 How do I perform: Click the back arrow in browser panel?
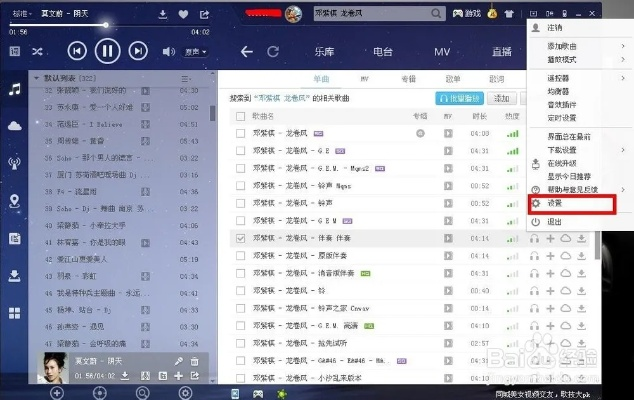coord(247,51)
